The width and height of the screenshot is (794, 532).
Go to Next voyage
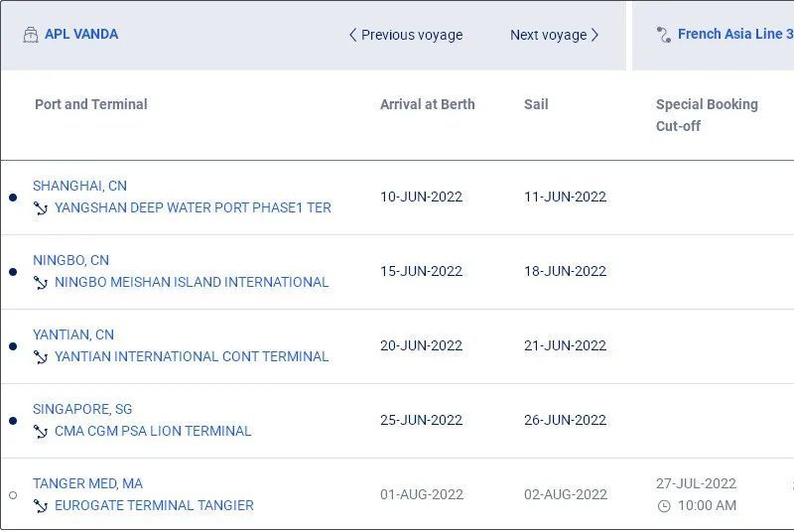click(548, 35)
